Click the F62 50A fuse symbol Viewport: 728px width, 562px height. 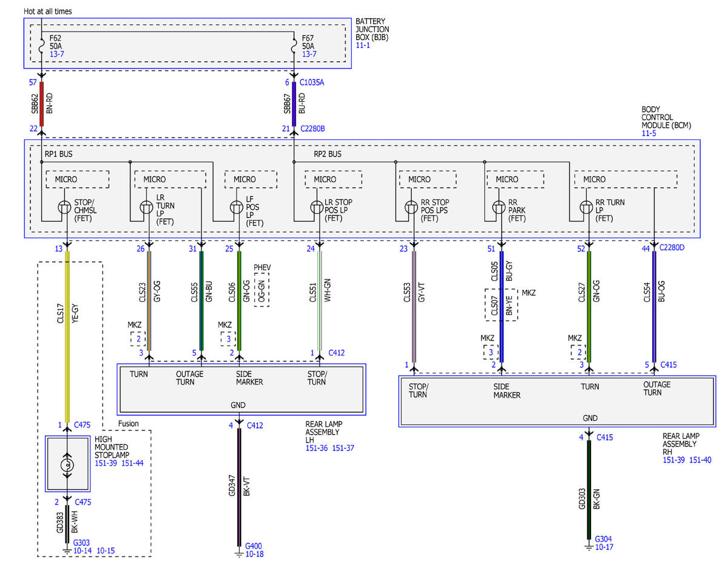[41, 45]
